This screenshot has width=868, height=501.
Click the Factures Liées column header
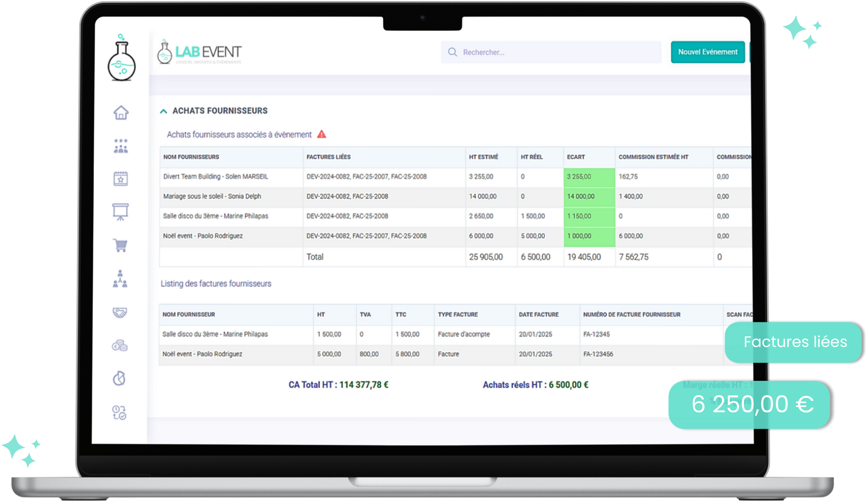[x=329, y=157]
